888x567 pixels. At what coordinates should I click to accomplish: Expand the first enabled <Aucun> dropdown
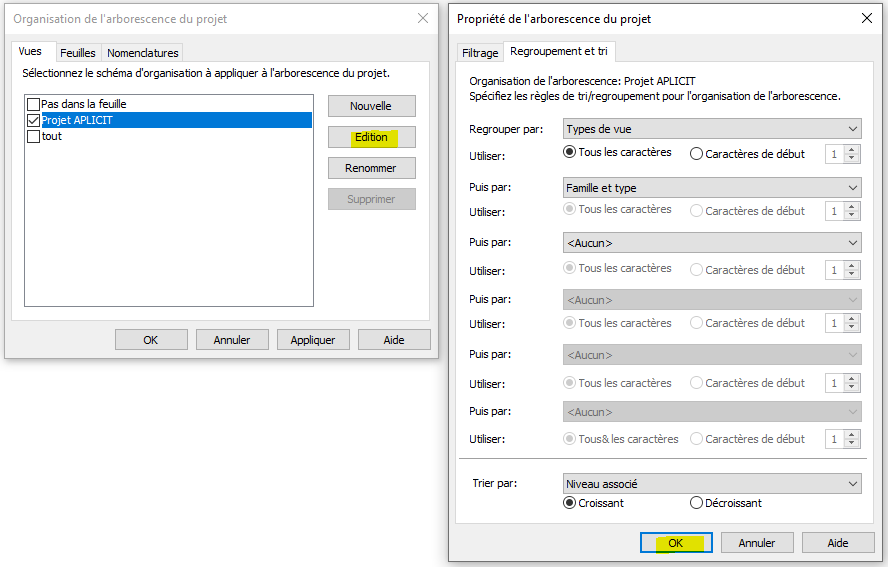coord(712,243)
